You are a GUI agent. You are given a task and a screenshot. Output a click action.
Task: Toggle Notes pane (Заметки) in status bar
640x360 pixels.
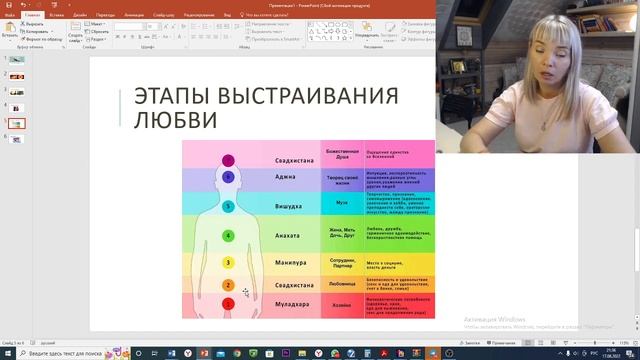point(470,343)
